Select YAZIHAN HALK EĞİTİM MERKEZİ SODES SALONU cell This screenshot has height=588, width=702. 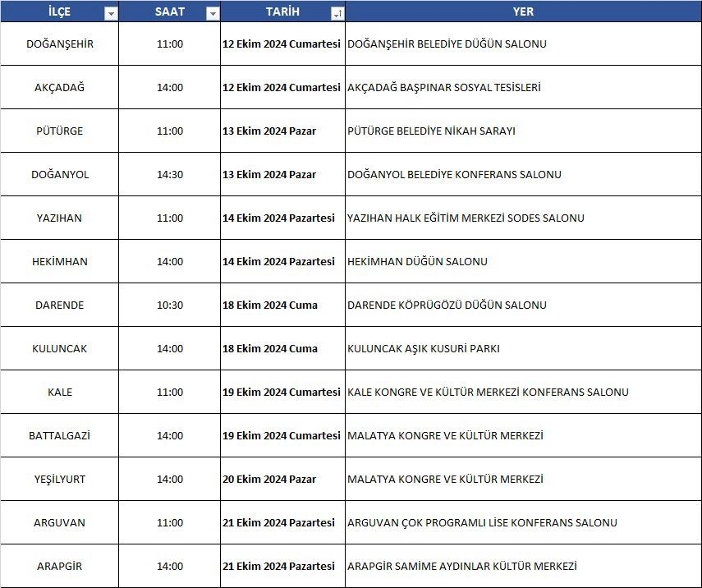(x=466, y=218)
